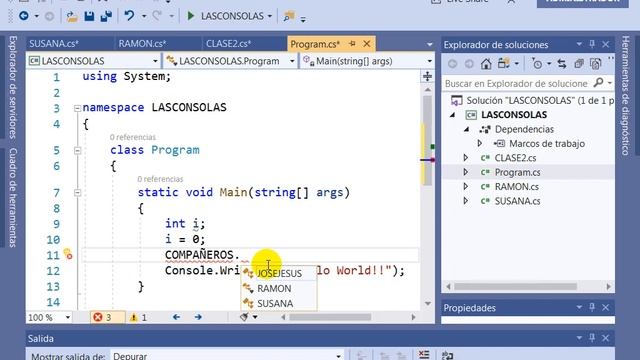Click the Solution Explorer search field

click(x=516, y=84)
